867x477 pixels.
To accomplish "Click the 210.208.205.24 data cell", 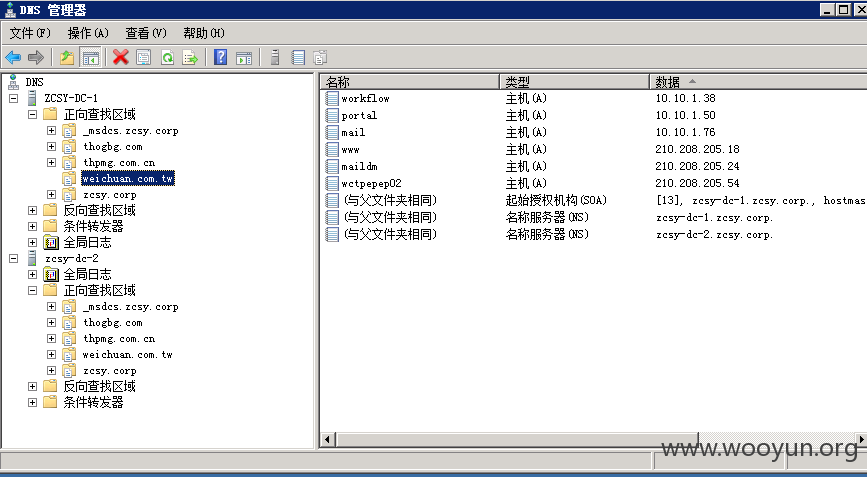I will [x=697, y=166].
